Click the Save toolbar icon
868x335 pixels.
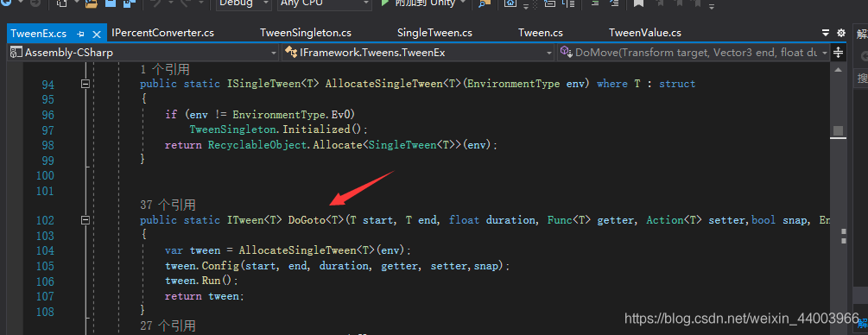click(111, 3)
